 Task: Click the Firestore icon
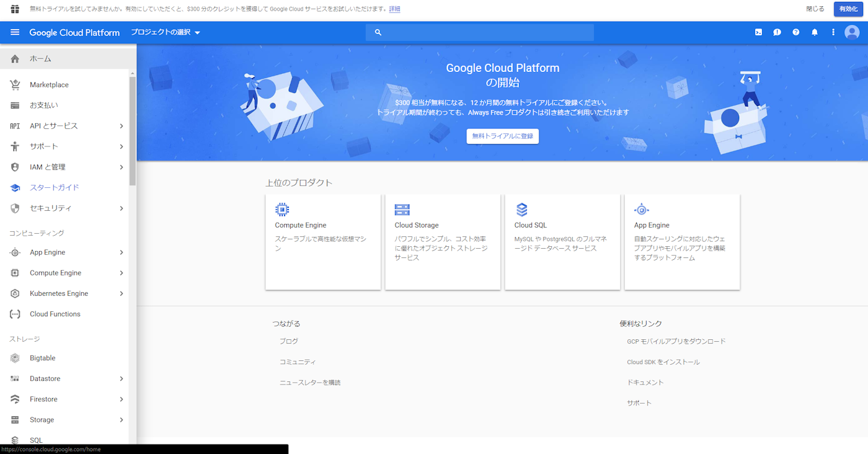click(x=15, y=399)
